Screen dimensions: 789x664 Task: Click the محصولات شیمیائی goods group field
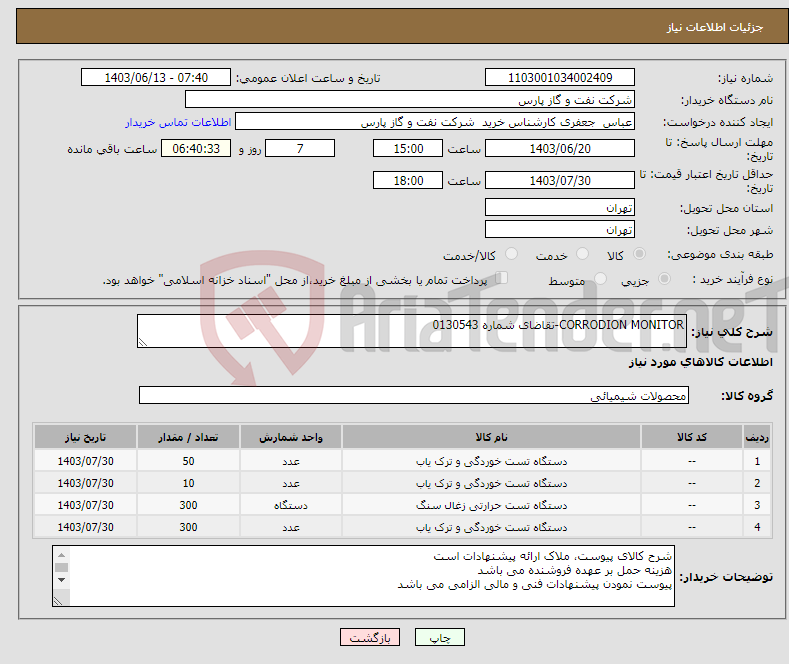[x=414, y=395]
